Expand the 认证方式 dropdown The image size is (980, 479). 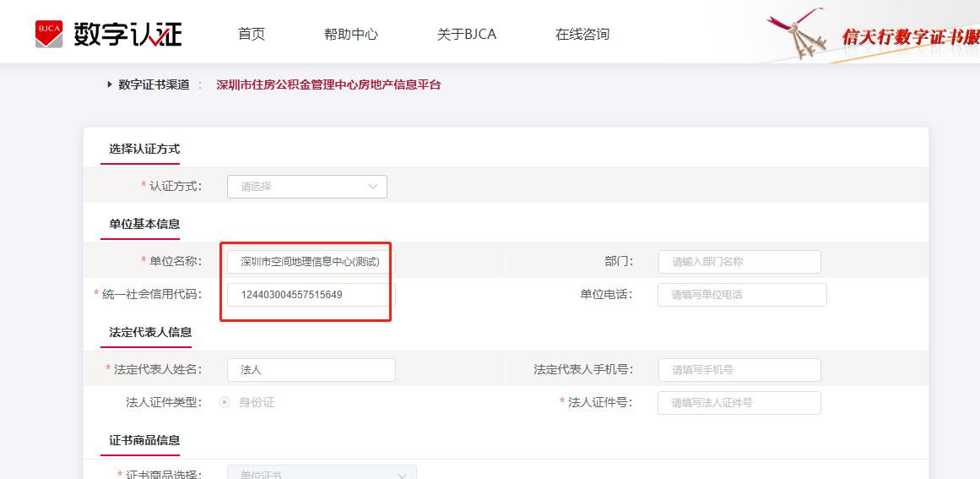[x=306, y=187]
